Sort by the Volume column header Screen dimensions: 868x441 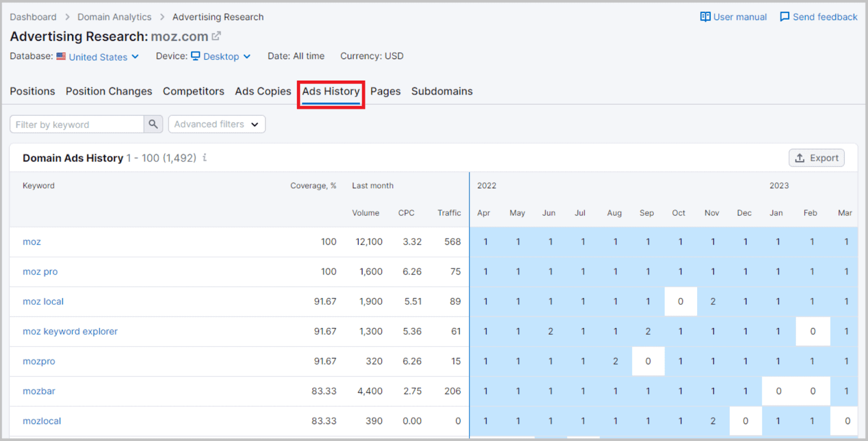point(366,213)
